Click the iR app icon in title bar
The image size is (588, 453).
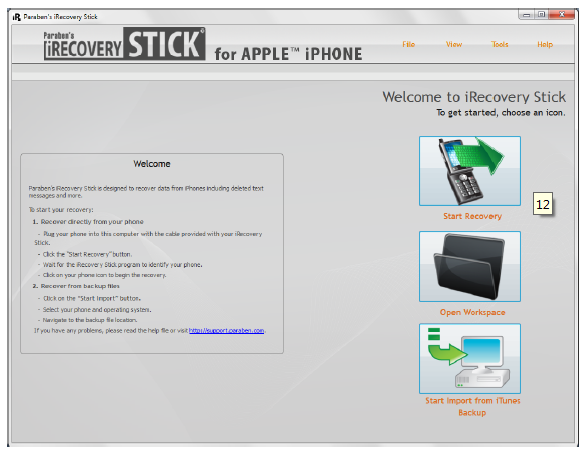pos(16,17)
